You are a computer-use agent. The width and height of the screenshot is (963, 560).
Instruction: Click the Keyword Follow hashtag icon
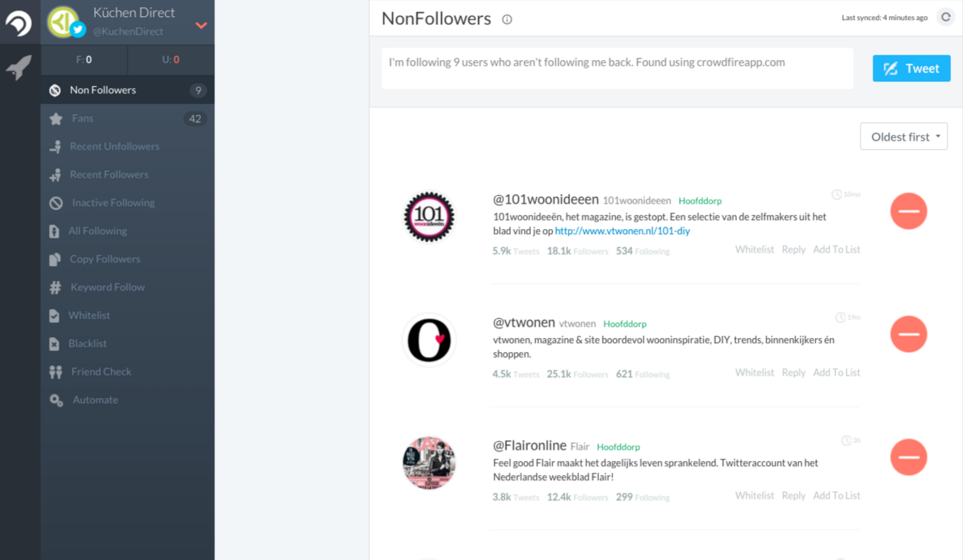pos(55,288)
